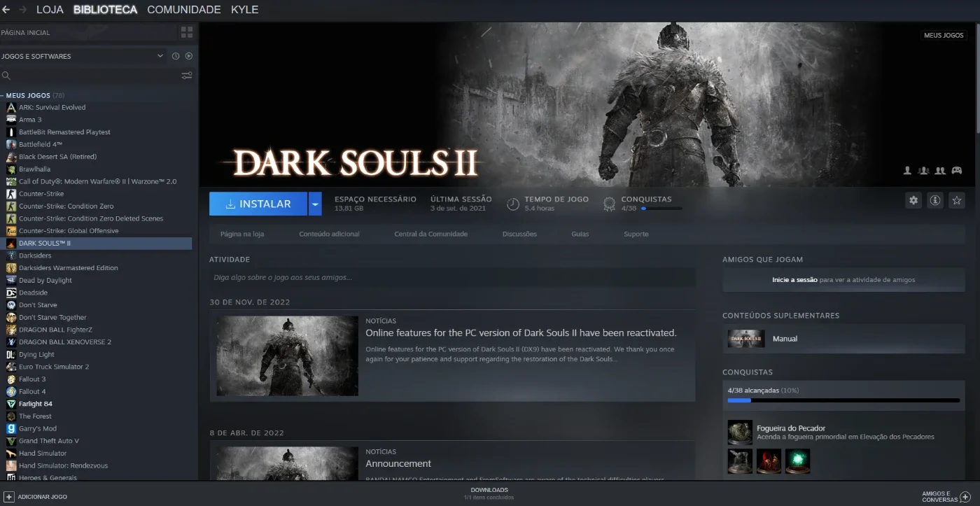Open Conteúdo adicional tab
The width and height of the screenshot is (980, 506).
(329, 234)
